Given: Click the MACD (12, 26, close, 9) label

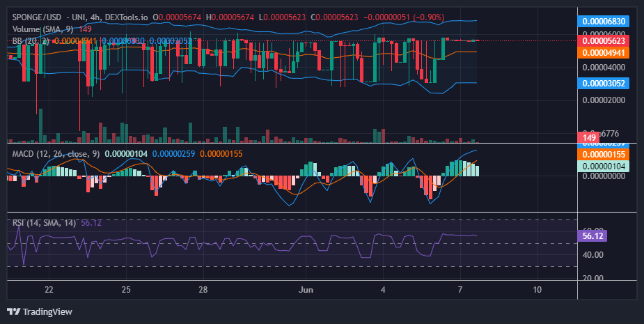Looking at the screenshot, I should click(x=56, y=154).
